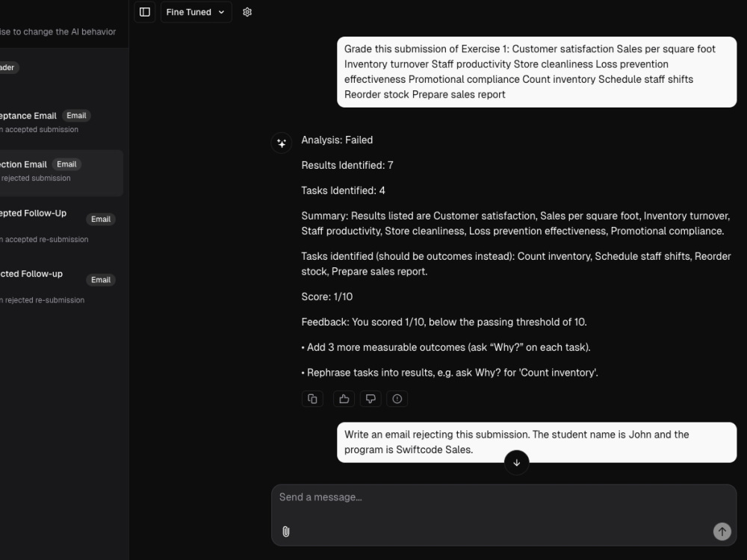
Task: Focus the Send a message input field
Action: [504, 514]
